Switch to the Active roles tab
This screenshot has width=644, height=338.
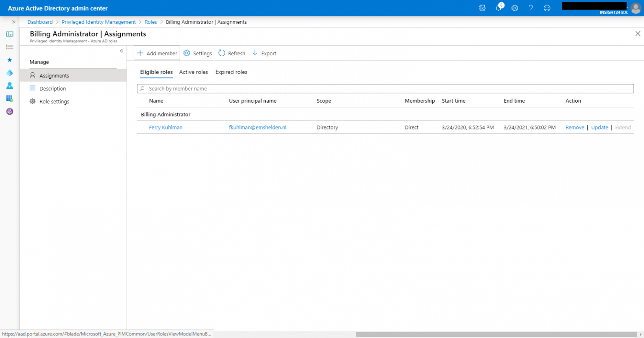[193, 72]
